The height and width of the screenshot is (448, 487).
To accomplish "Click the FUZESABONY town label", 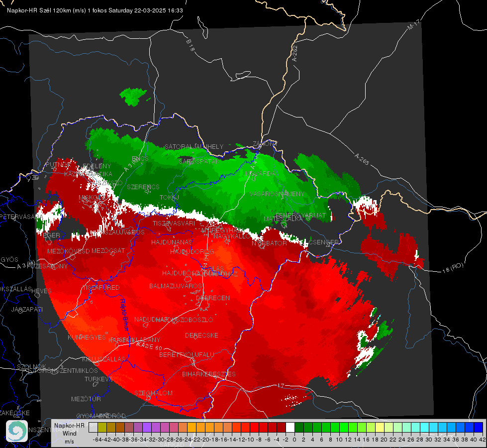I will (47, 266).
